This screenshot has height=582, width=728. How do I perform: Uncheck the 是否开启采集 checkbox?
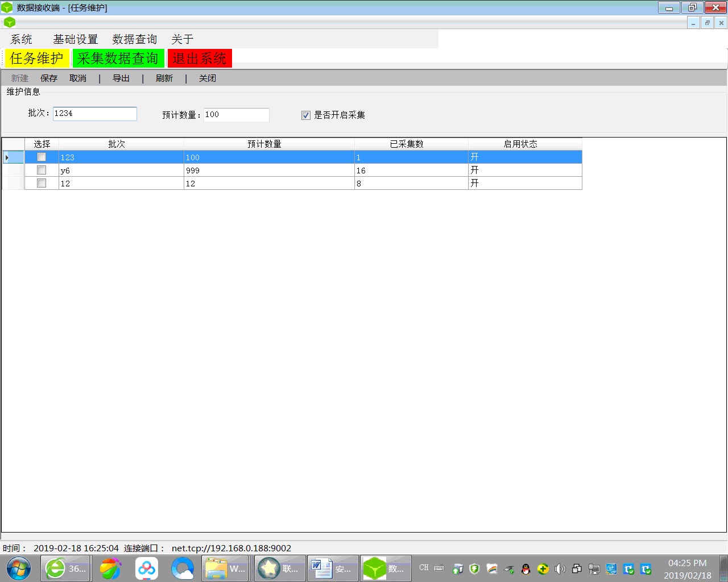pyautogui.click(x=306, y=115)
